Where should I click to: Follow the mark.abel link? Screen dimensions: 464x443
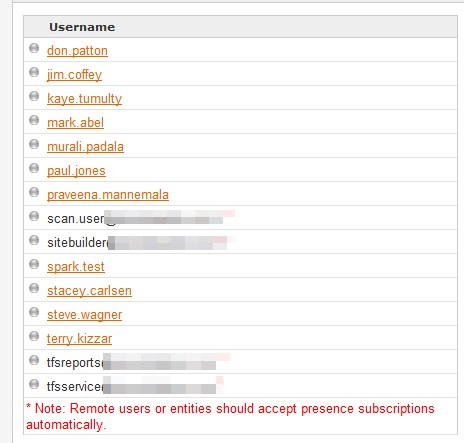(75, 123)
